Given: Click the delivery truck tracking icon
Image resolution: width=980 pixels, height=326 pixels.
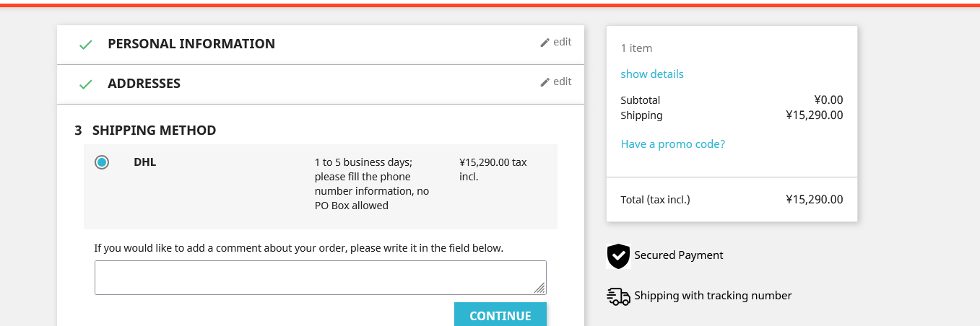Looking at the screenshot, I should click(618, 296).
